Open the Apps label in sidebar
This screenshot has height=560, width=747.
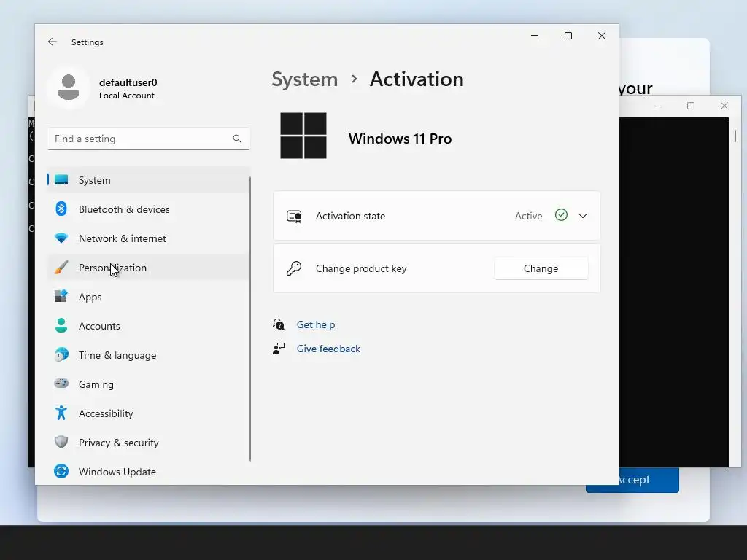coord(90,297)
